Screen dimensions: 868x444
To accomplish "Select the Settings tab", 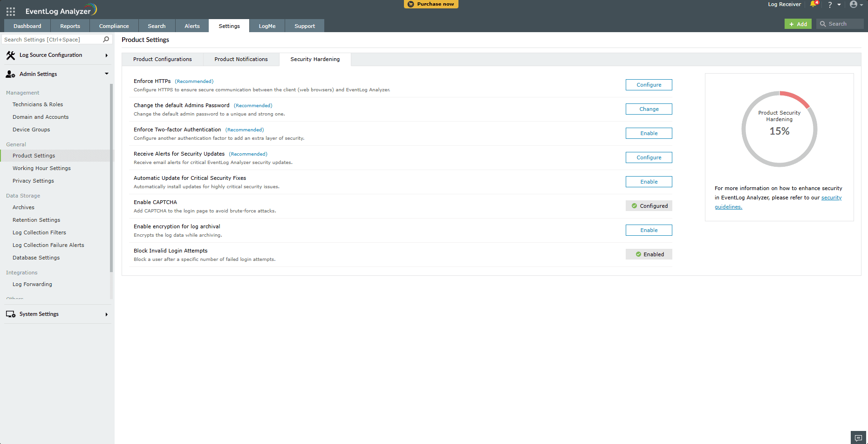I will (x=229, y=26).
